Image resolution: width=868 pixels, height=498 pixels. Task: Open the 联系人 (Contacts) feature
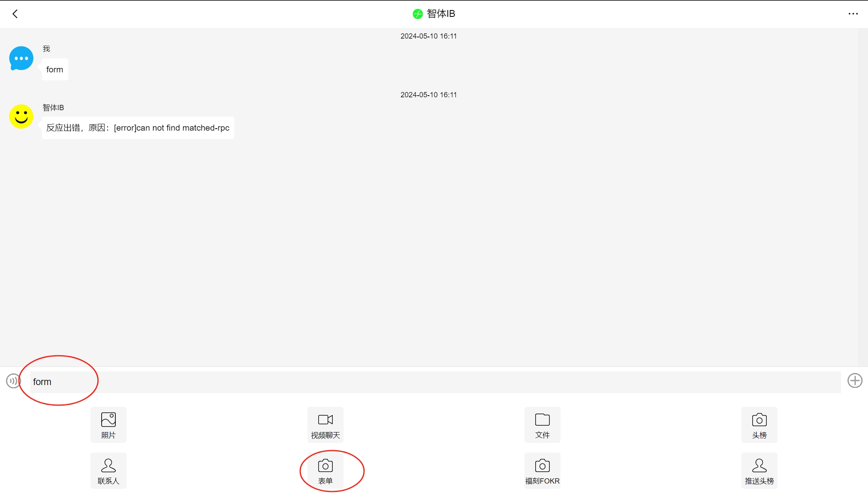108,470
